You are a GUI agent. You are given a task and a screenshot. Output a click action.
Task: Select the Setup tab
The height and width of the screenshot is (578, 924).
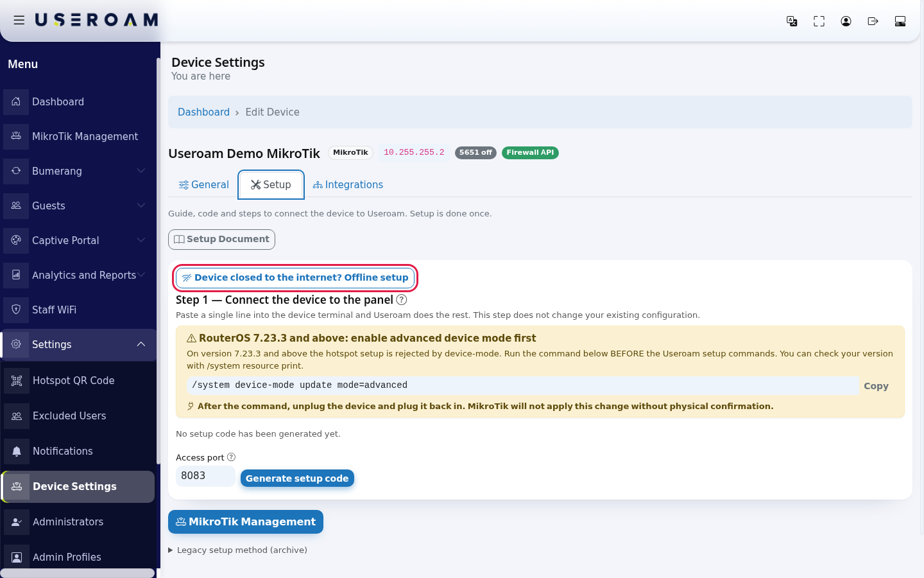click(271, 185)
